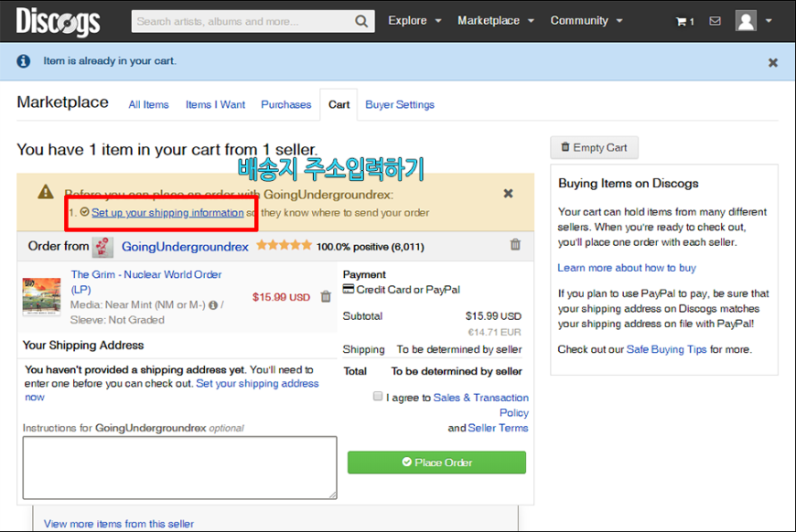Click the 'Your Shipping Address' heading
Screen dimensions: 796x532
click(x=83, y=346)
